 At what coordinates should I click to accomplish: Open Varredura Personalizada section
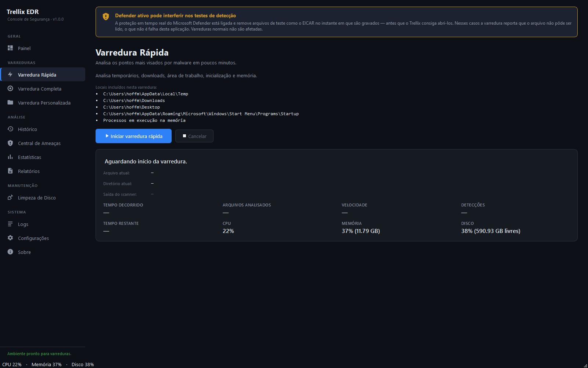(x=43, y=103)
